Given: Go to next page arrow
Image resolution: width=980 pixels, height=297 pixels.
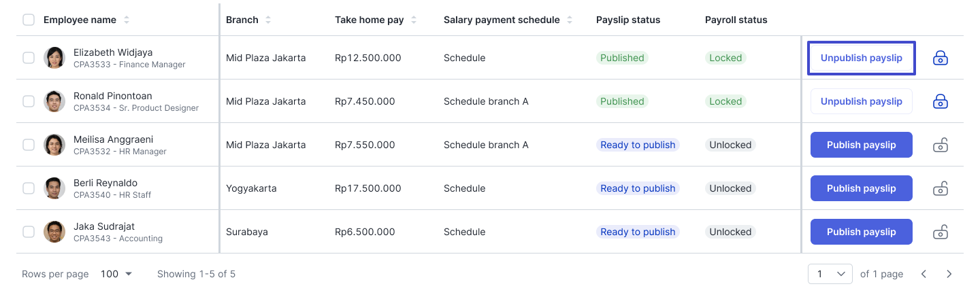Looking at the screenshot, I should coord(949,274).
